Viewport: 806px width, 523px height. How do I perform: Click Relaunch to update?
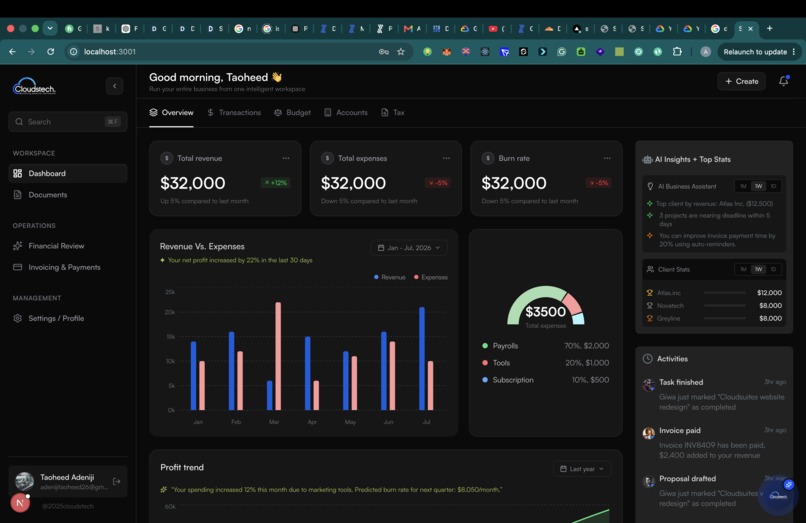pyautogui.click(x=759, y=51)
